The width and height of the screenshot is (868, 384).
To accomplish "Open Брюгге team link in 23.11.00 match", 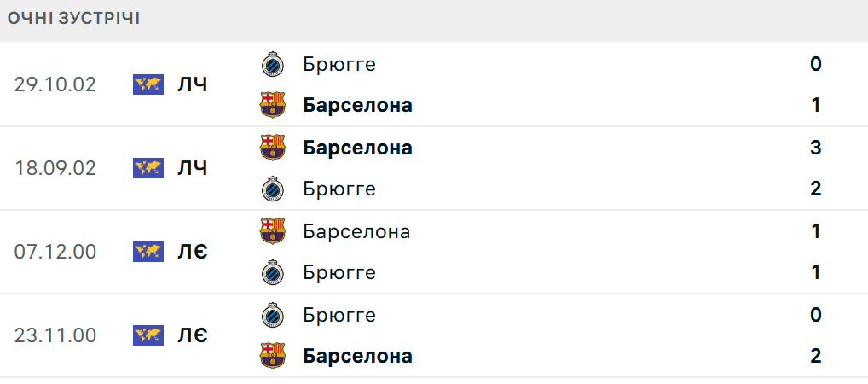I will (339, 315).
